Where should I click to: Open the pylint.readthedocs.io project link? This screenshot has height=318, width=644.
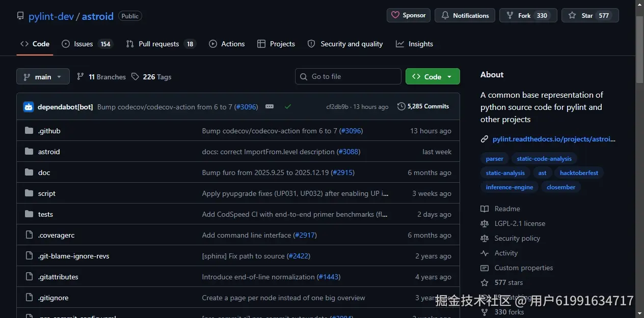(x=554, y=139)
